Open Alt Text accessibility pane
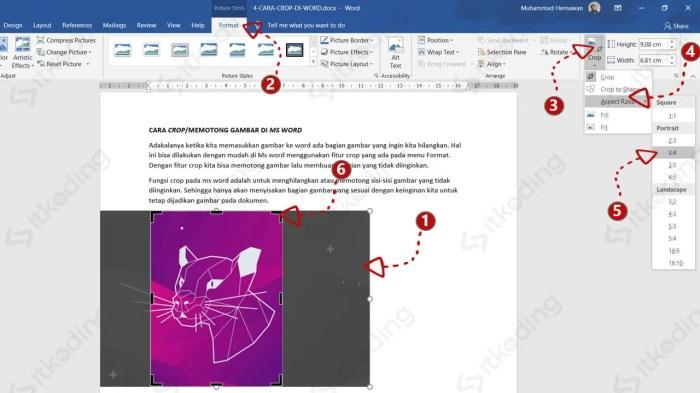This screenshot has height=393, width=700. tap(396, 53)
